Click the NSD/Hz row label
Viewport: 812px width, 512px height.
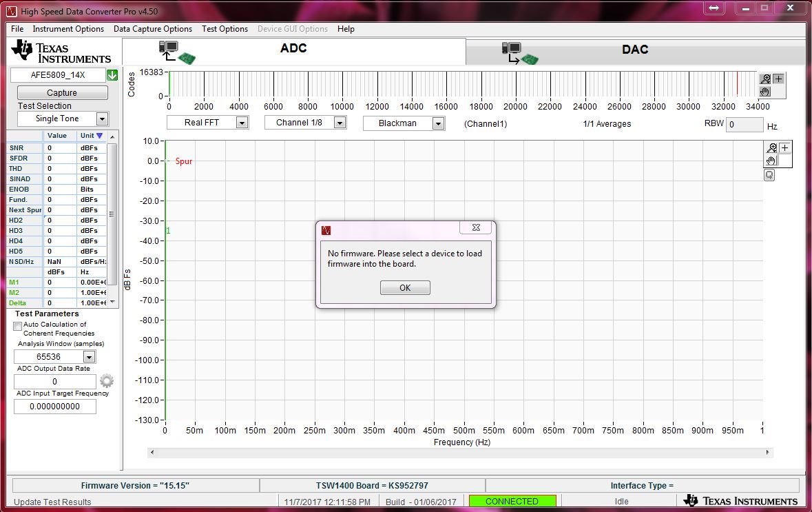[x=21, y=262]
